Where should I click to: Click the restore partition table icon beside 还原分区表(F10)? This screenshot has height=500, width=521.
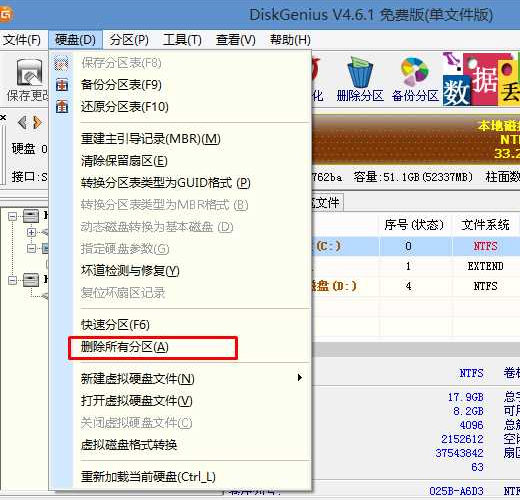coord(62,107)
